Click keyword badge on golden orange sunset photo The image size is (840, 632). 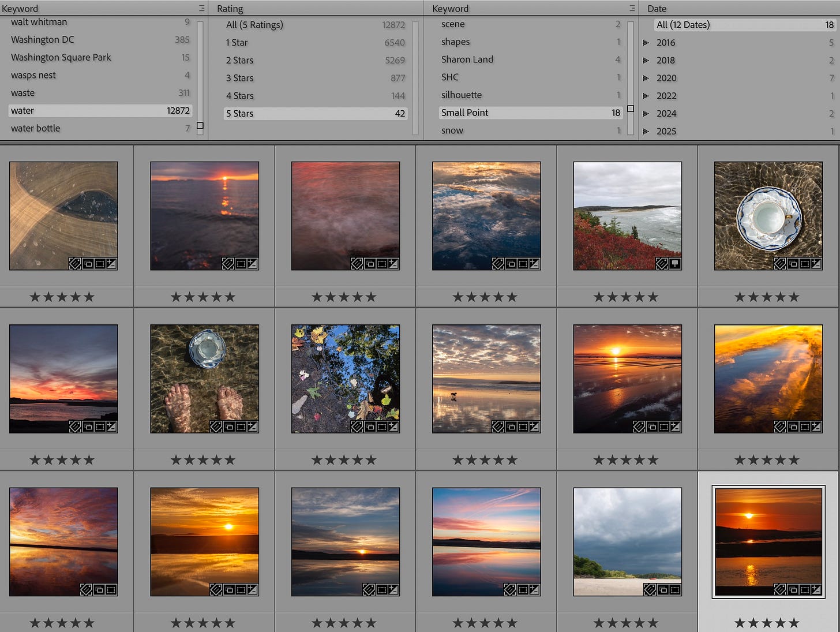click(x=216, y=590)
